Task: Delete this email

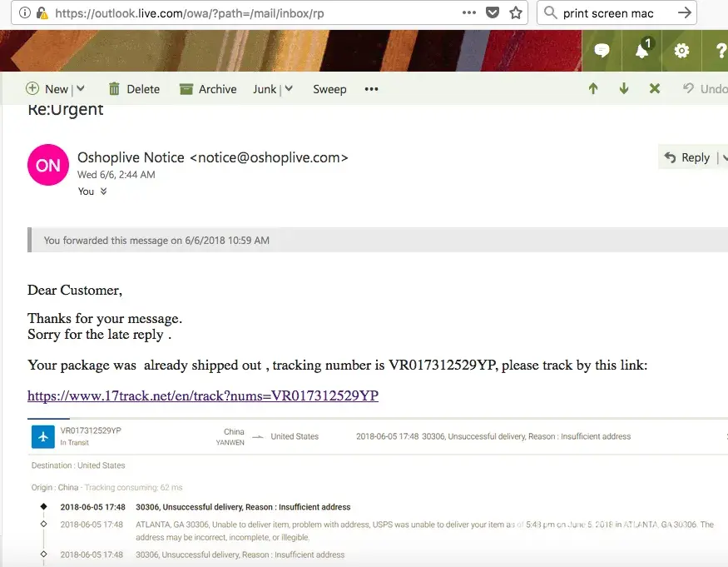Action: (133, 89)
